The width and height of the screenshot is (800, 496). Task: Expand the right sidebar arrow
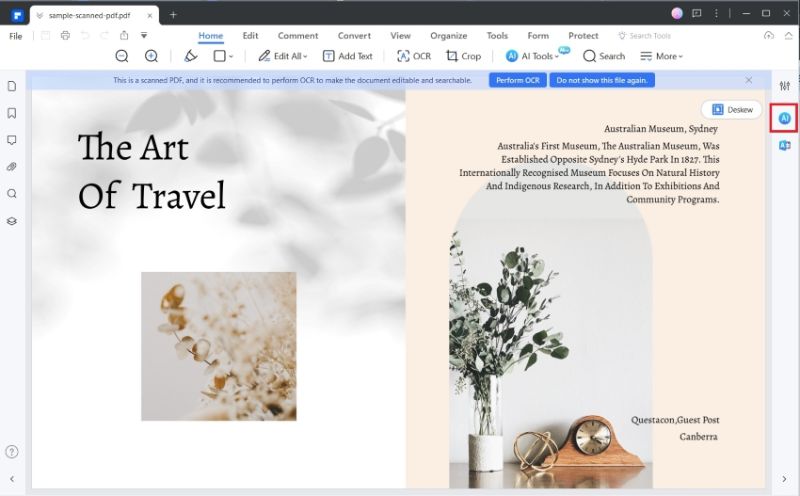click(x=784, y=479)
